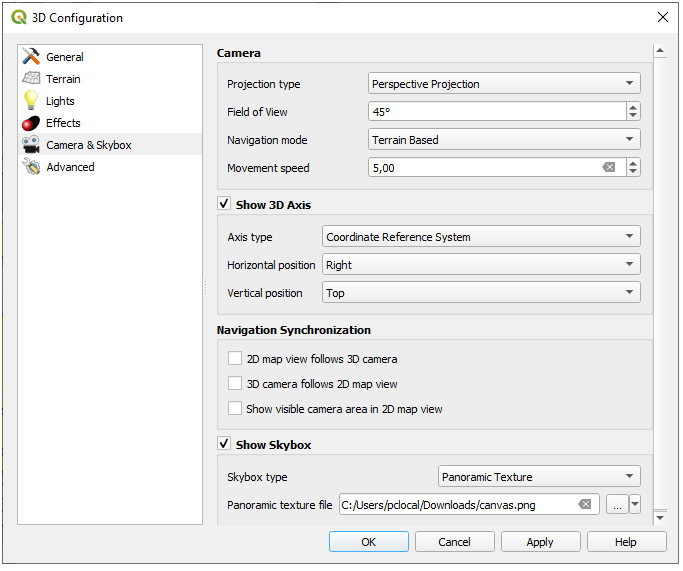
Task: Enable 2D map view follows 3D camera
Action: tap(235, 358)
